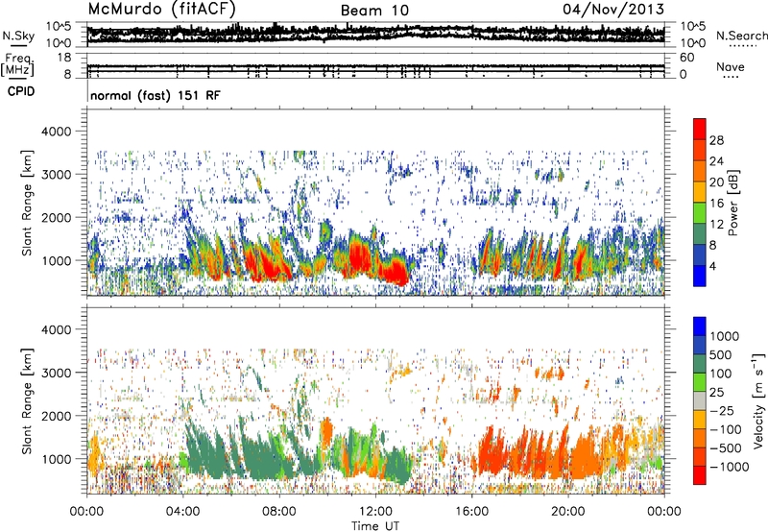The image size is (768, 532).
Task: Click the 500 velocity colorbar tick label
Action: (720, 355)
